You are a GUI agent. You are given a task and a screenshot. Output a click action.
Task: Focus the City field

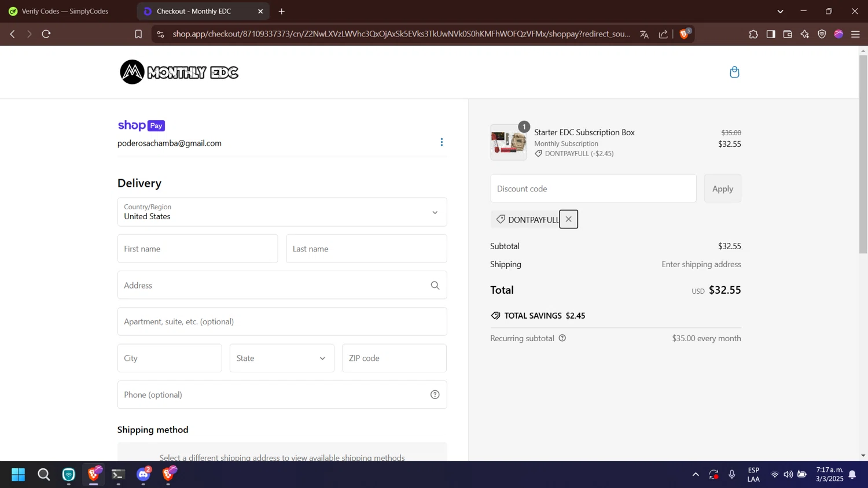pos(170,358)
